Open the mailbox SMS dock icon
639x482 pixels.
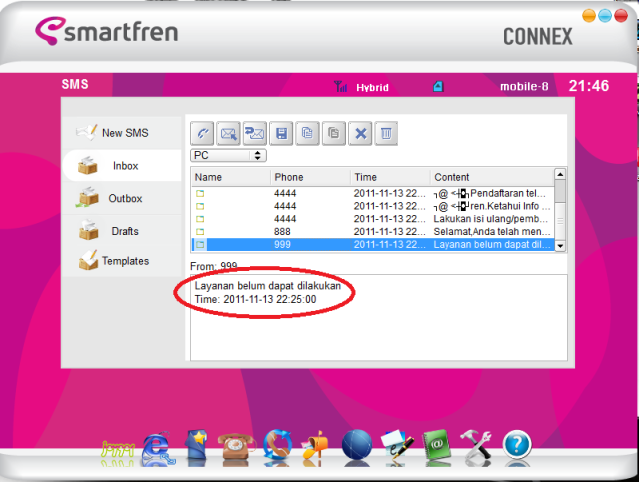pos(315,447)
